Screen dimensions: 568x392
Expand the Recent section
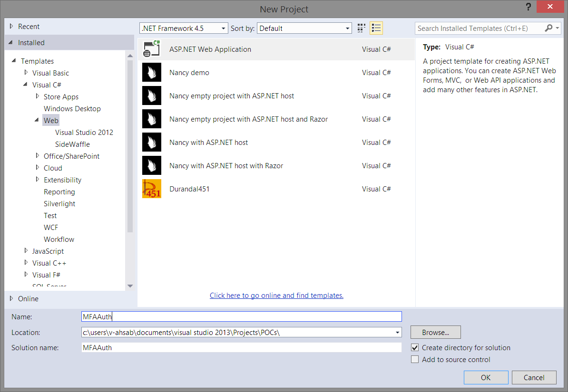click(x=11, y=26)
